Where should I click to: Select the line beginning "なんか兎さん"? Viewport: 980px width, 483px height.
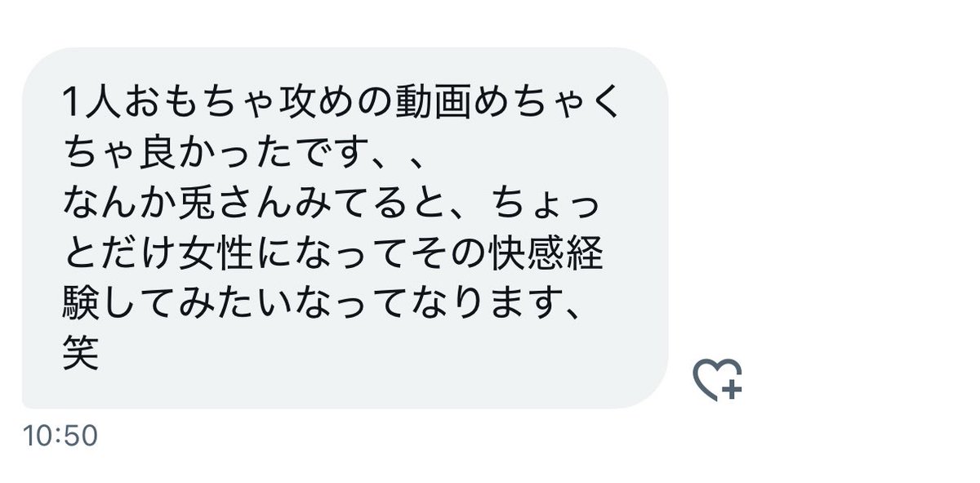335,205
